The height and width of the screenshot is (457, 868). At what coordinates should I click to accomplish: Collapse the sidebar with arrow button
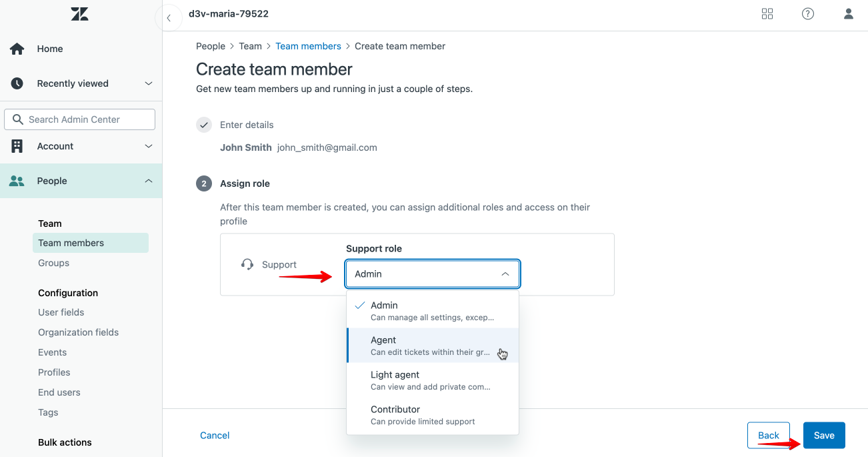pos(169,18)
